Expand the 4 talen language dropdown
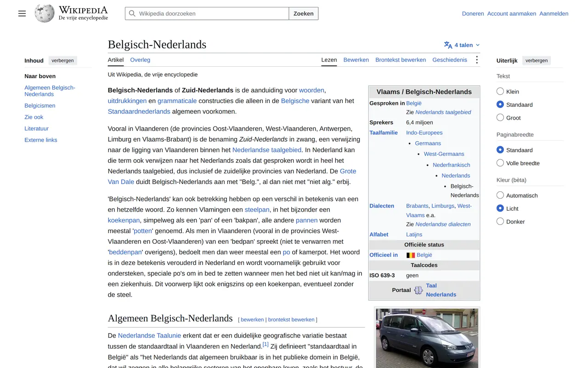The height and width of the screenshot is (368, 588). click(x=462, y=45)
